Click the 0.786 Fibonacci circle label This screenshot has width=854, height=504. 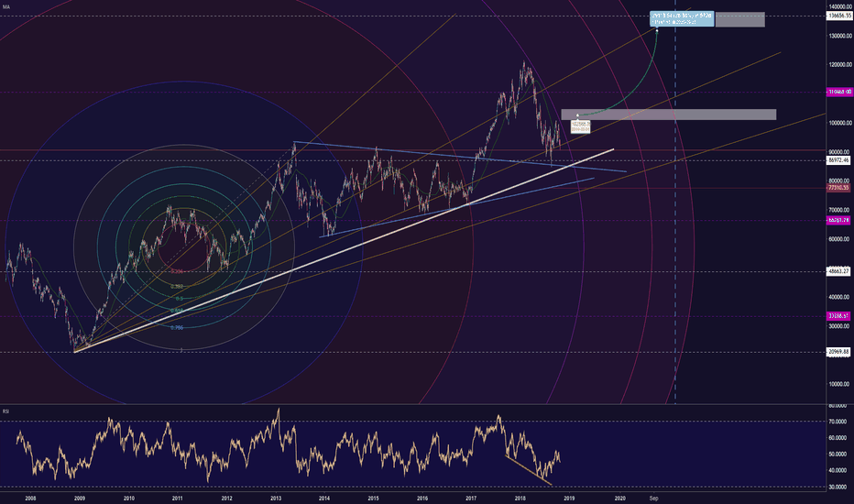tap(177, 327)
